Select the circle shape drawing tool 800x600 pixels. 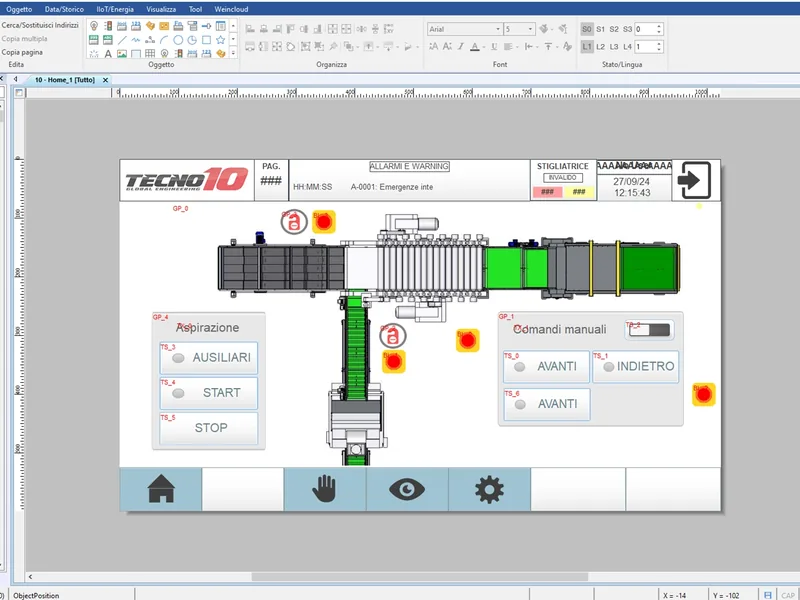pyautogui.click(x=178, y=40)
